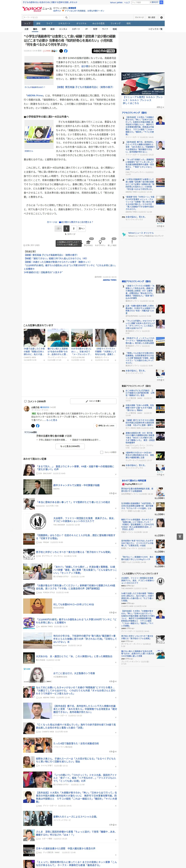Open the 速報 navigation tab
This screenshot has width=186, height=868.
pyautogui.click(x=38, y=23)
